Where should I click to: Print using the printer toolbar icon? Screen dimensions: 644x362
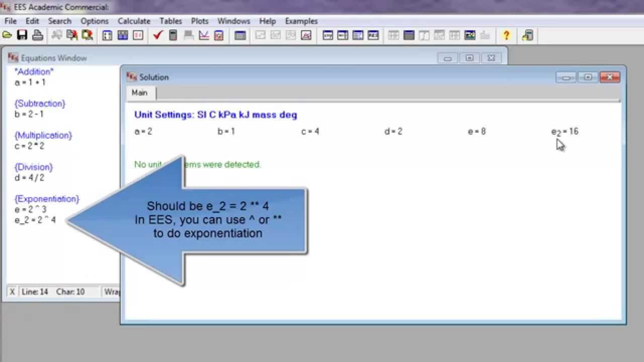coord(37,35)
